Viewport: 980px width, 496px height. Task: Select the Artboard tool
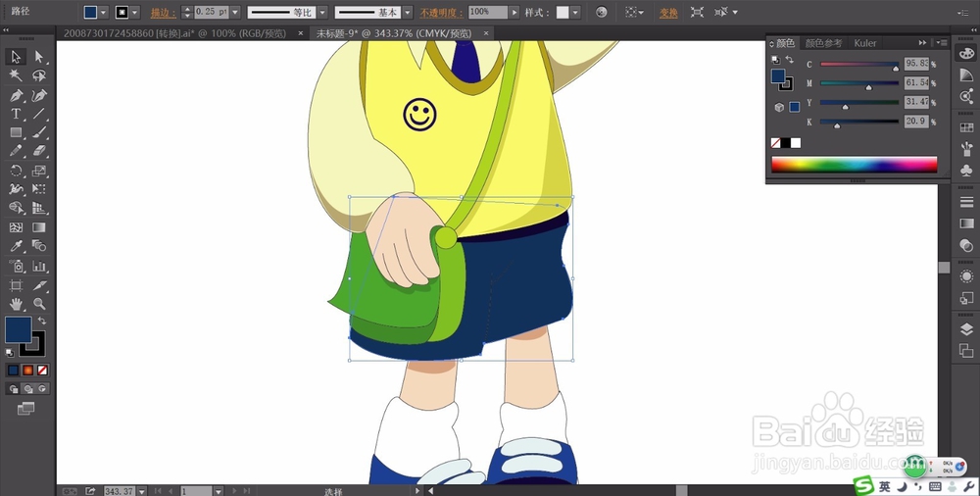(x=16, y=285)
